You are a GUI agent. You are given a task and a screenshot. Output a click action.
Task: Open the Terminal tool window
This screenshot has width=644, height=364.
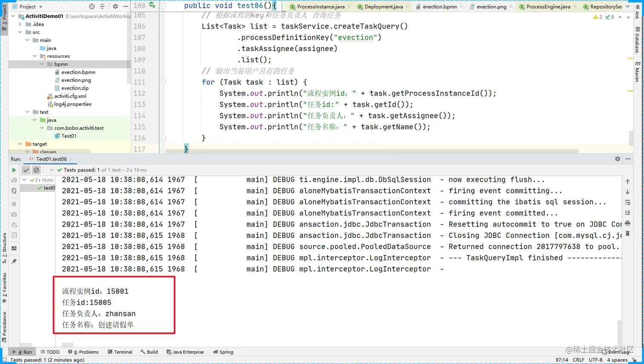tap(120, 352)
